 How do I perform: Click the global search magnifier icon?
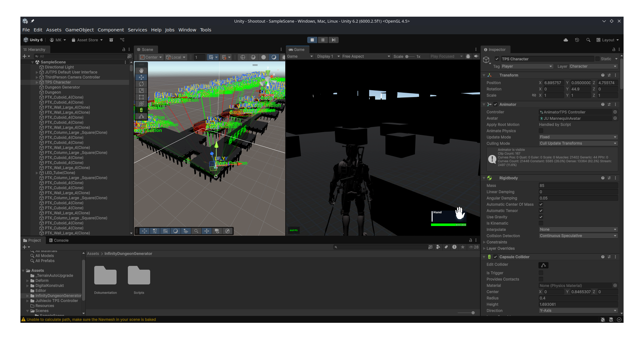click(588, 40)
